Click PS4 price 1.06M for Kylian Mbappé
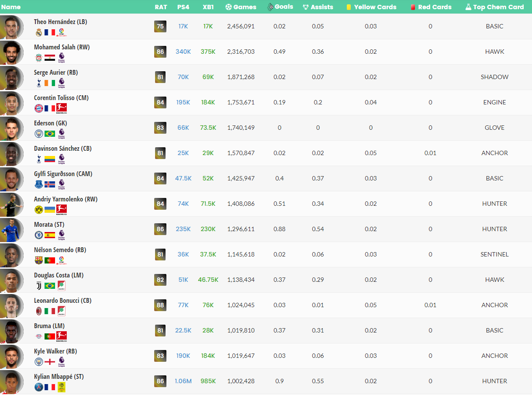This screenshot has height=395, width=532. [183, 381]
